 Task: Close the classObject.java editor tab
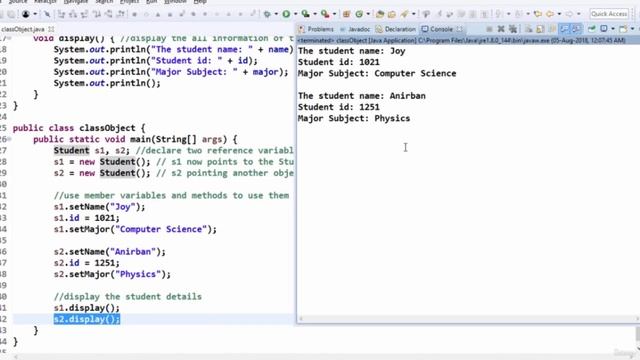pos(51,29)
